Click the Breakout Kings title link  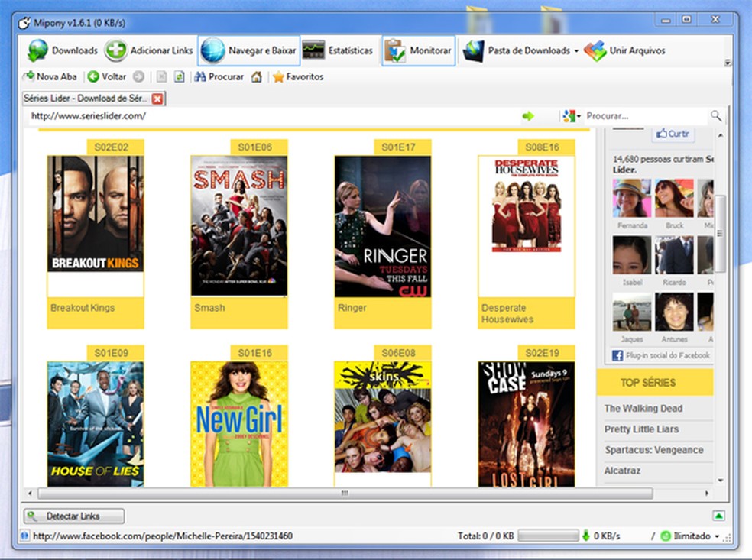click(x=83, y=308)
